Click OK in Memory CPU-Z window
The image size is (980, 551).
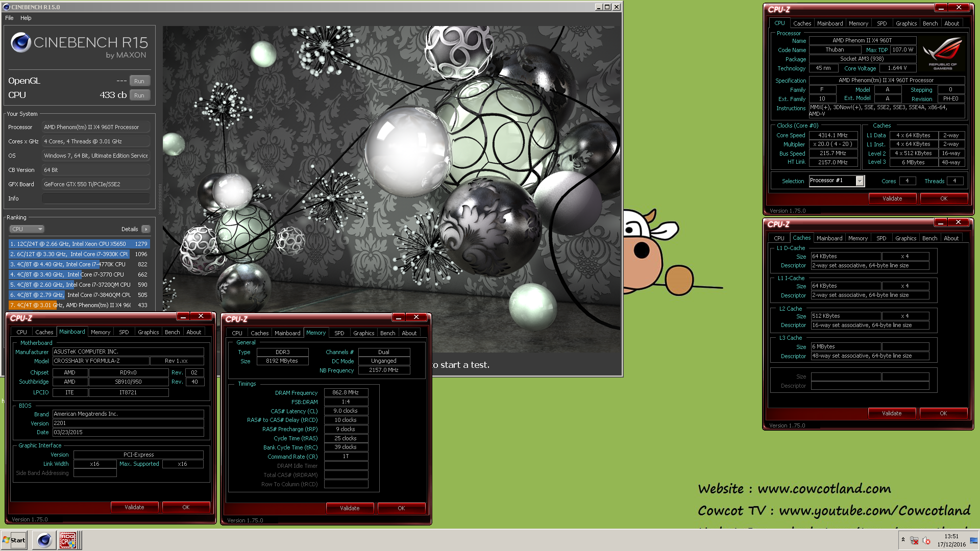401,508
